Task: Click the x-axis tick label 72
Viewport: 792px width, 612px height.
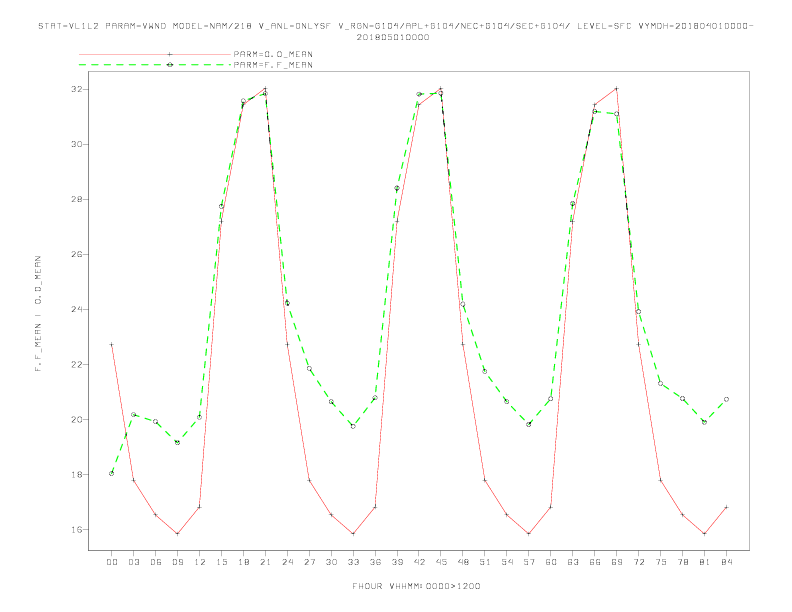Action: tap(638, 562)
